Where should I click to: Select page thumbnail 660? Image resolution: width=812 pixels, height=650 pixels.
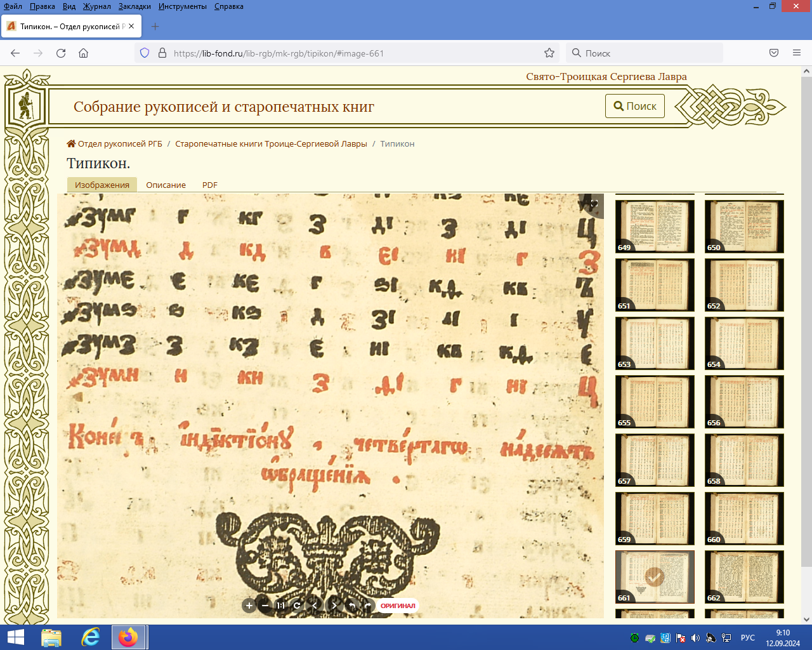pyautogui.click(x=744, y=518)
